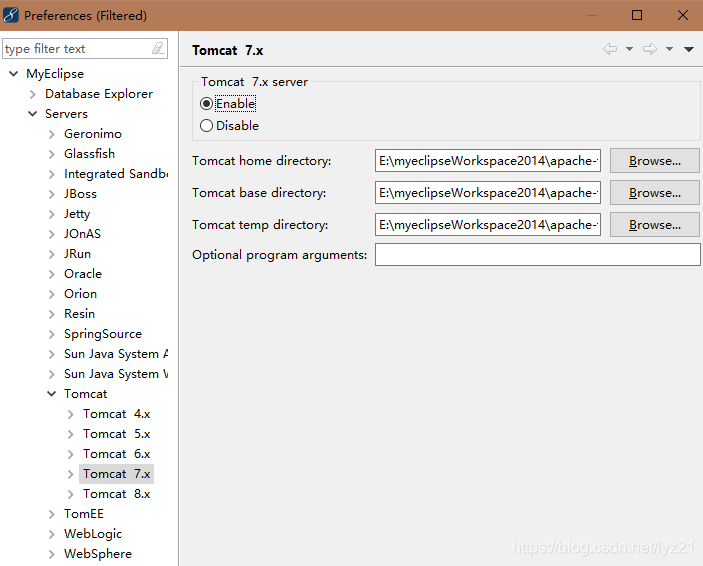This screenshot has height=566, width=703.
Task: Collapse the Tomcat parent node
Action: 52,394
